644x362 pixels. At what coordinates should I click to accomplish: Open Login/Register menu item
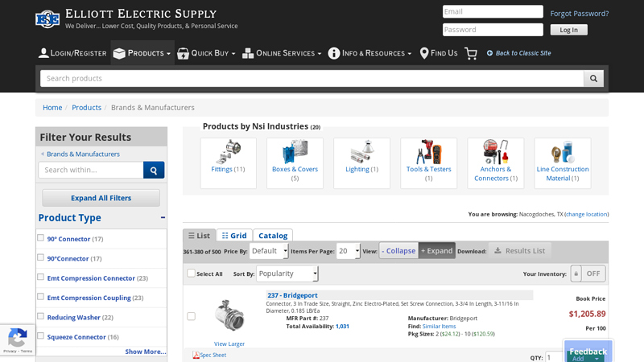point(72,53)
